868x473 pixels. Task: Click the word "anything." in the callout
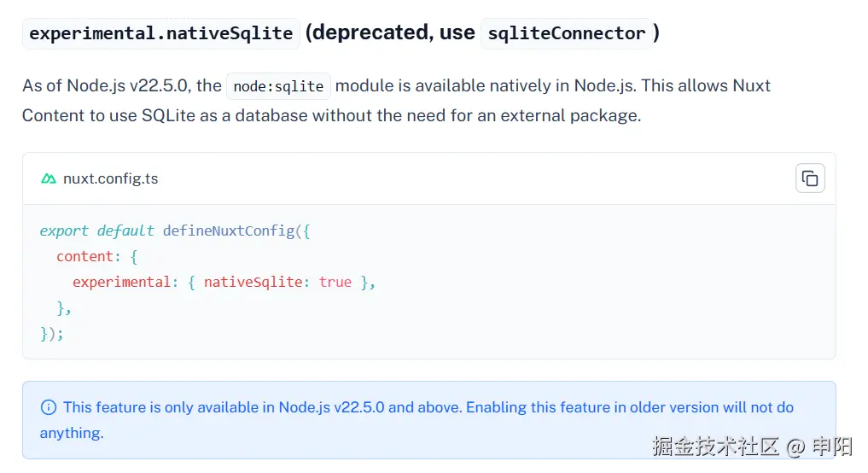click(x=72, y=433)
